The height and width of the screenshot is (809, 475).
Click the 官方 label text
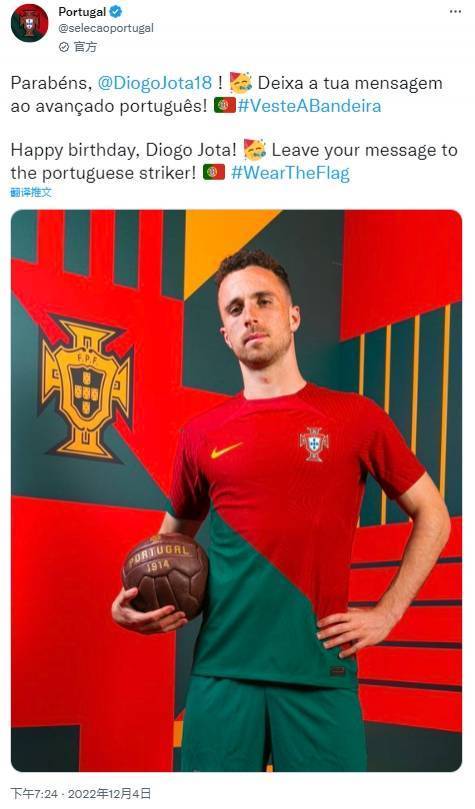[85, 47]
